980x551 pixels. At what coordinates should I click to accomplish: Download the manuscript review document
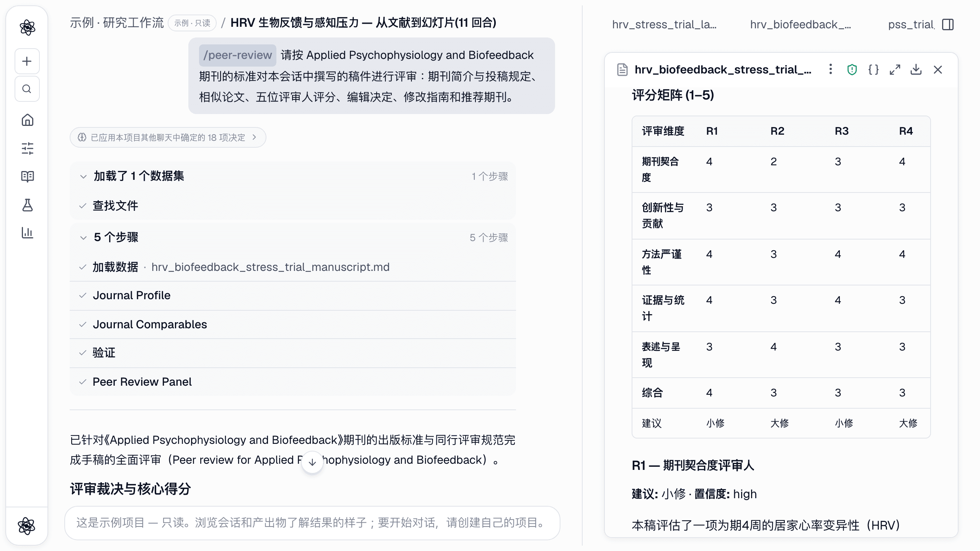coord(916,69)
